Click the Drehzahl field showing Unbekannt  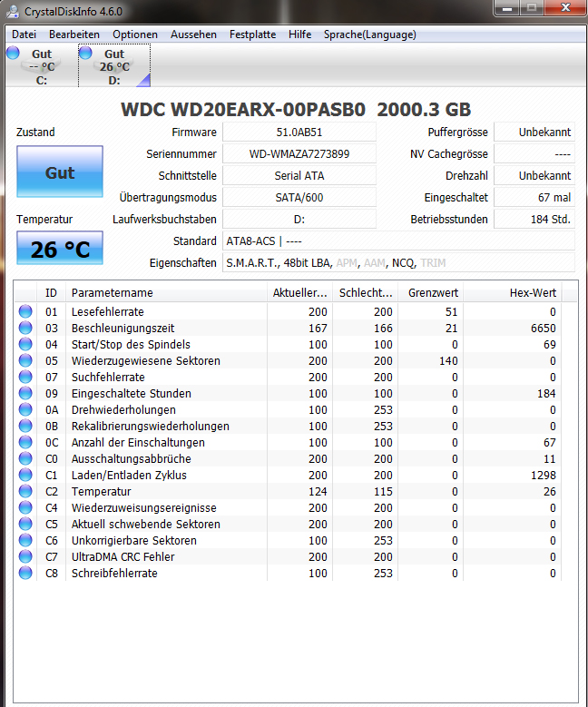pos(534,175)
